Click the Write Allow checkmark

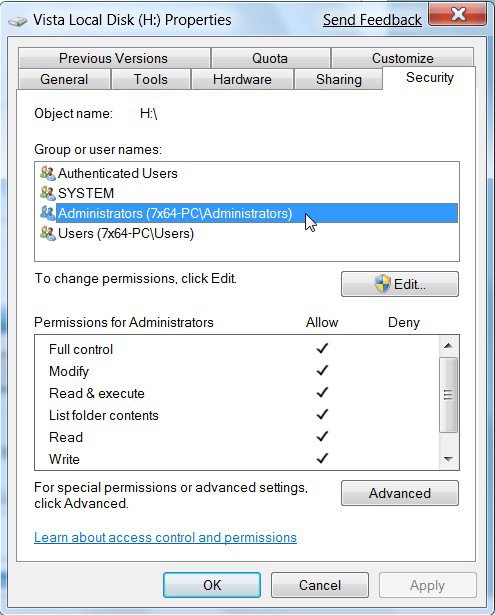[322, 458]
